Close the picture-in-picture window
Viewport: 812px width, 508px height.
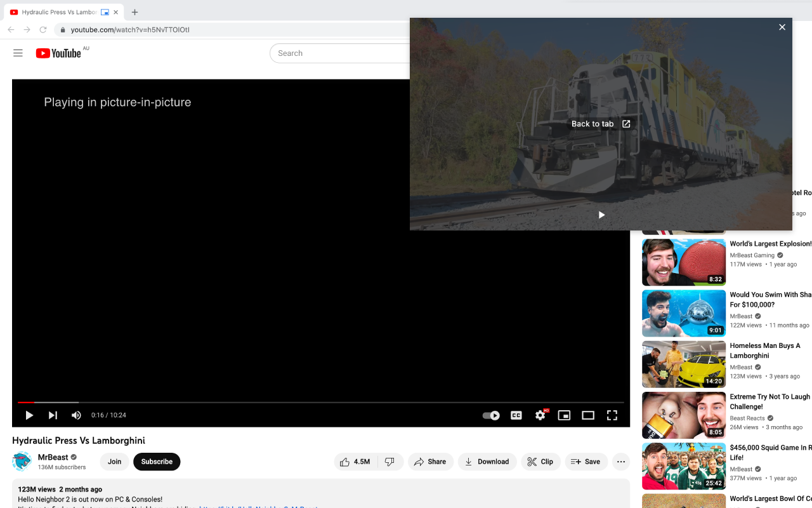tap(782, 27)
